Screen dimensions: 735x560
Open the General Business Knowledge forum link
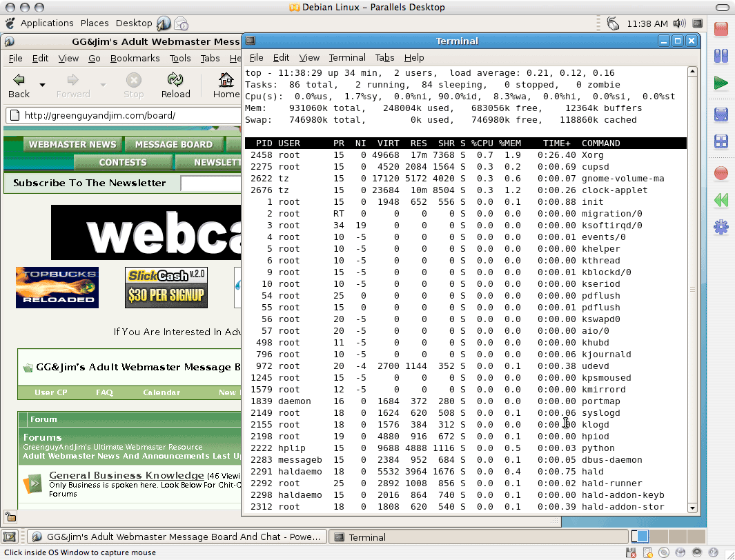pyautogui.click(x=126, y=475)
